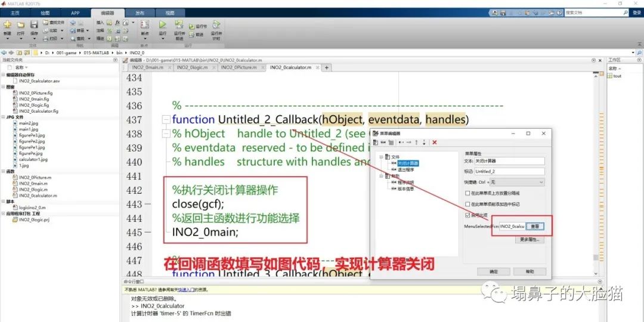644x322 pixels.
Task: Open the Ctrl+ shortcut key dropdown
Action: (518, 182)
